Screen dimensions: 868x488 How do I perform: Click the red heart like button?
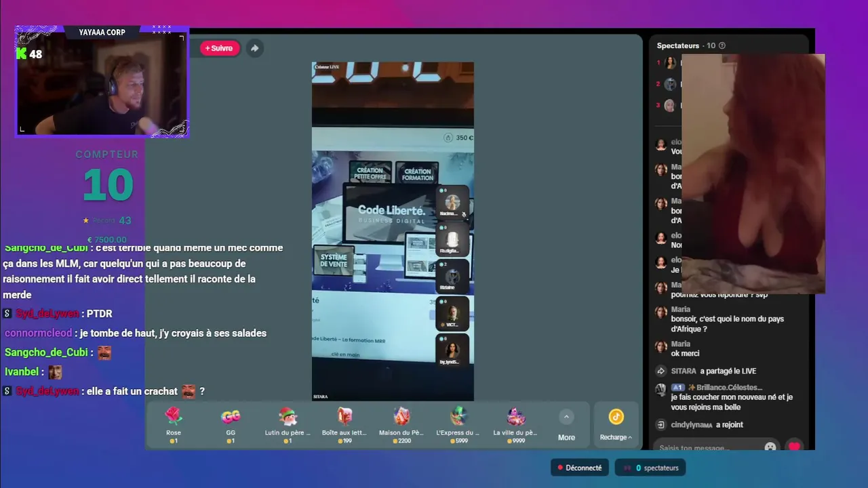click(x=793, y=447)
